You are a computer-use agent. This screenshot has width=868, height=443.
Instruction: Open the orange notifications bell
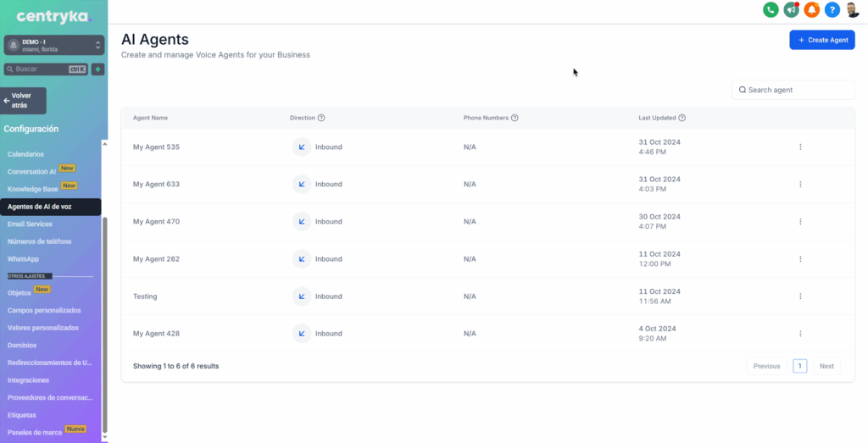coord(811,10)
